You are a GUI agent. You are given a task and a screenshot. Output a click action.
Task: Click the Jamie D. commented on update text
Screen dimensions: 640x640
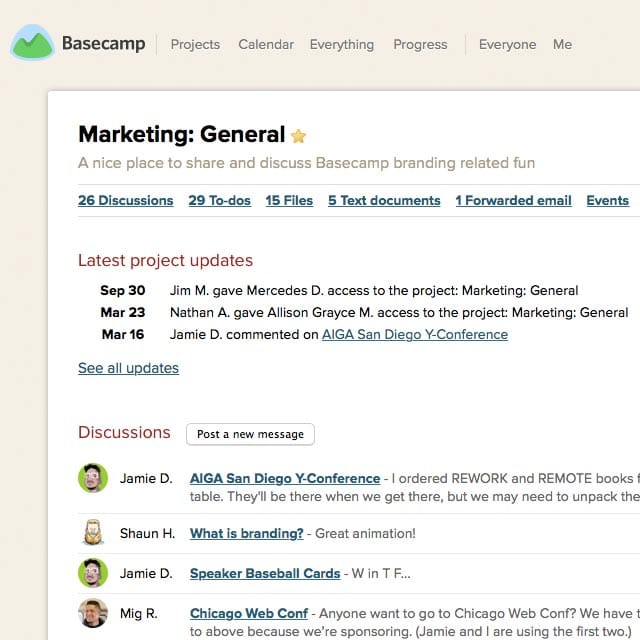point(244,335)
